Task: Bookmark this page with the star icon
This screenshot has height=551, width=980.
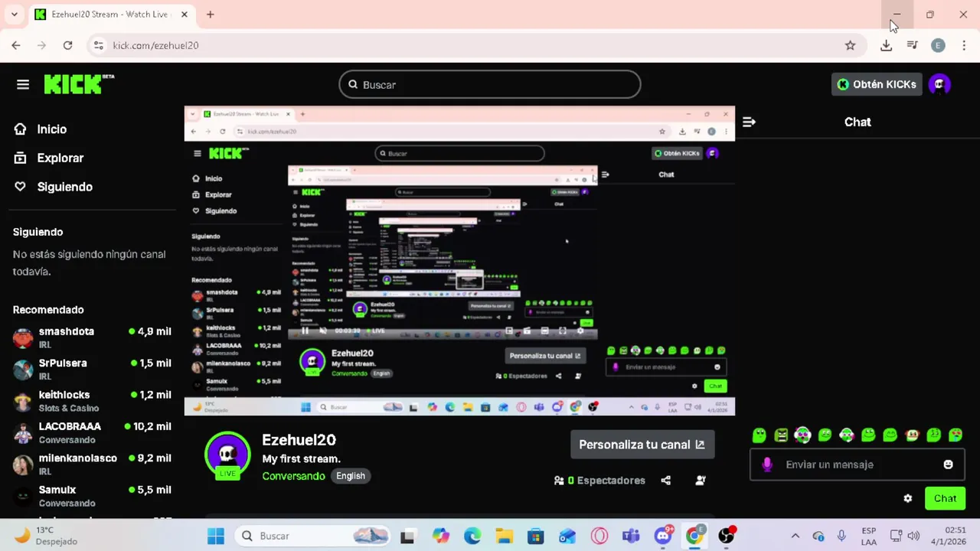Action: (850, 45)
